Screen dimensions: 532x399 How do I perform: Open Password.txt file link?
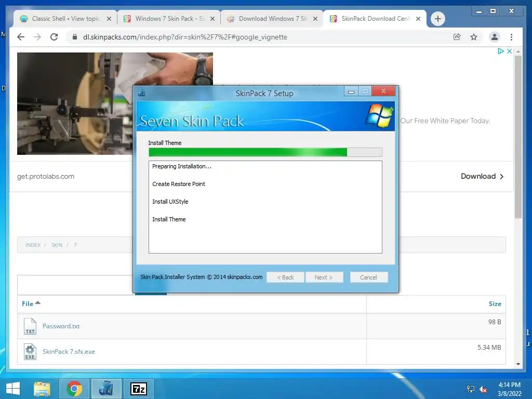(61, 326)
